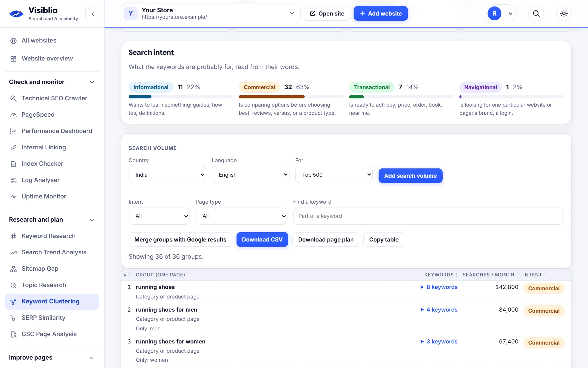Click Download CSV button
Viewport: 588px width, 368px height.
point(262,240)
